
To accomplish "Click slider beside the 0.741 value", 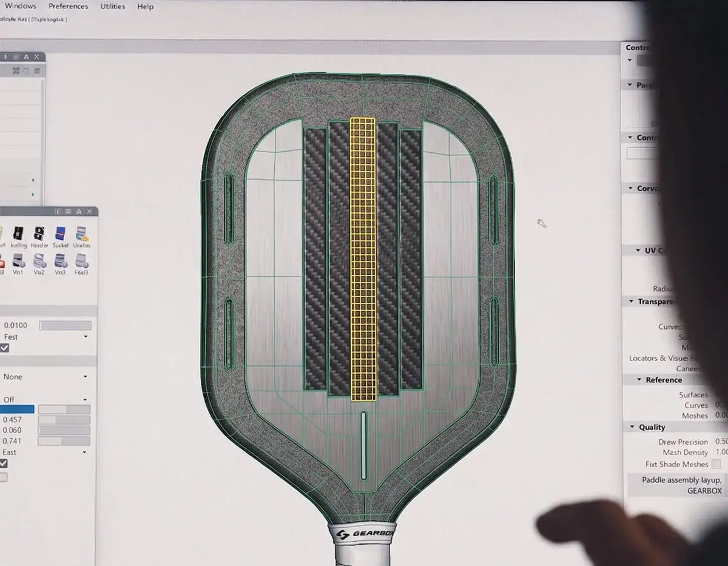I will (64, 441).
